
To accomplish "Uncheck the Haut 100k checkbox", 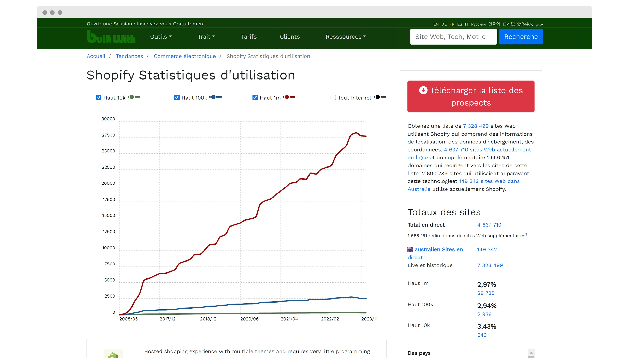I will click(x=177, y=98).
